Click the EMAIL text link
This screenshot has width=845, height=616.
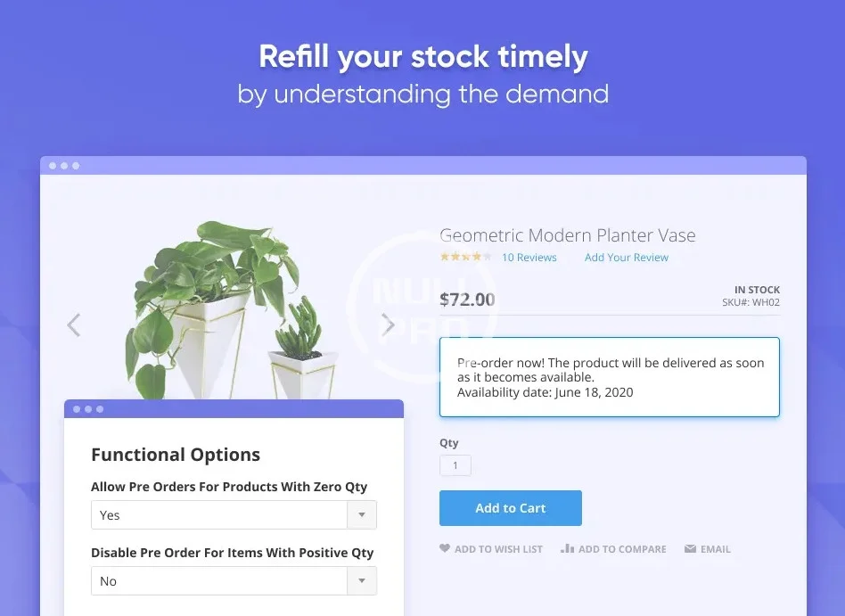(x=716, y=549)
